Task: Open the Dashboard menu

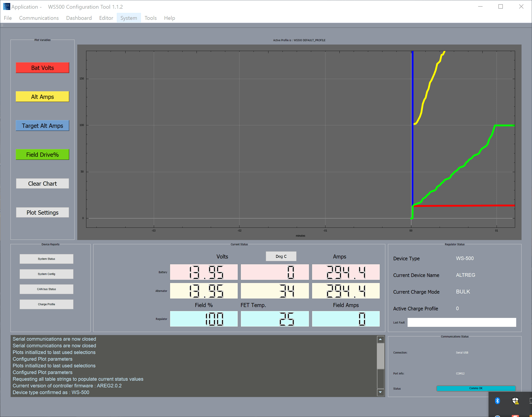Action: 79,18
